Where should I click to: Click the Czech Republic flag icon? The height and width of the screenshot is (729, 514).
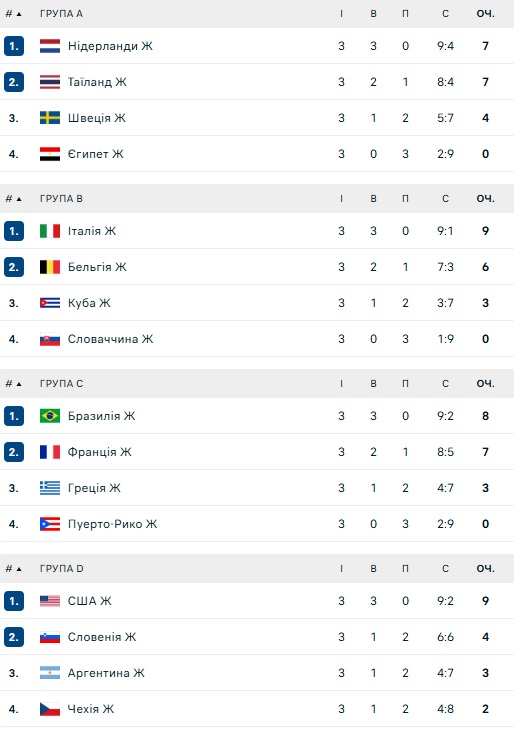coord(50,709)
